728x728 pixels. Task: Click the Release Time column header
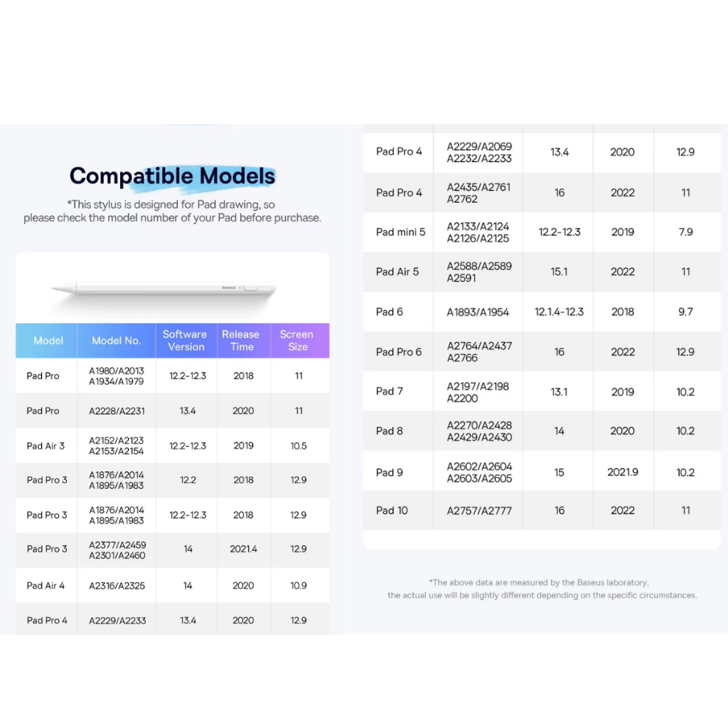click(241, 341)
